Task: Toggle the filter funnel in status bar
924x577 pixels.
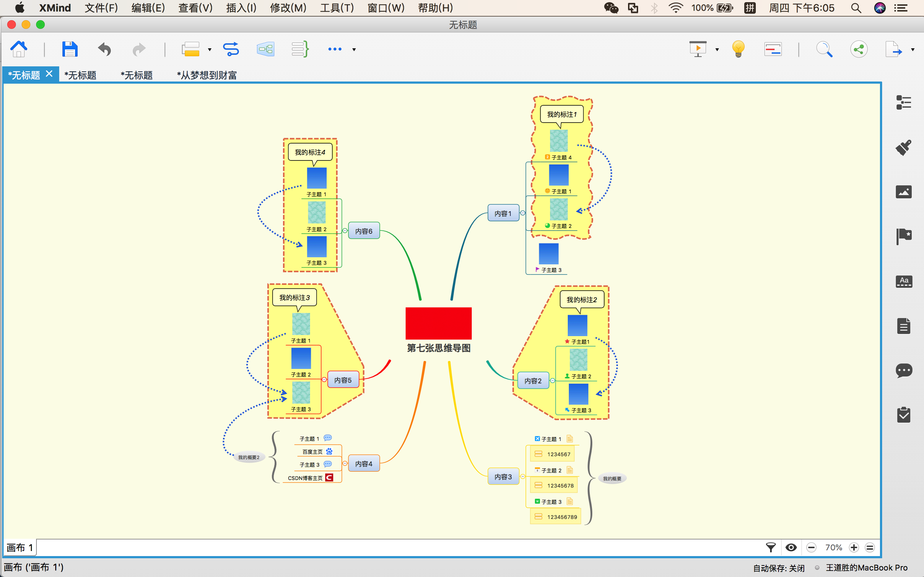Action: 771,548
